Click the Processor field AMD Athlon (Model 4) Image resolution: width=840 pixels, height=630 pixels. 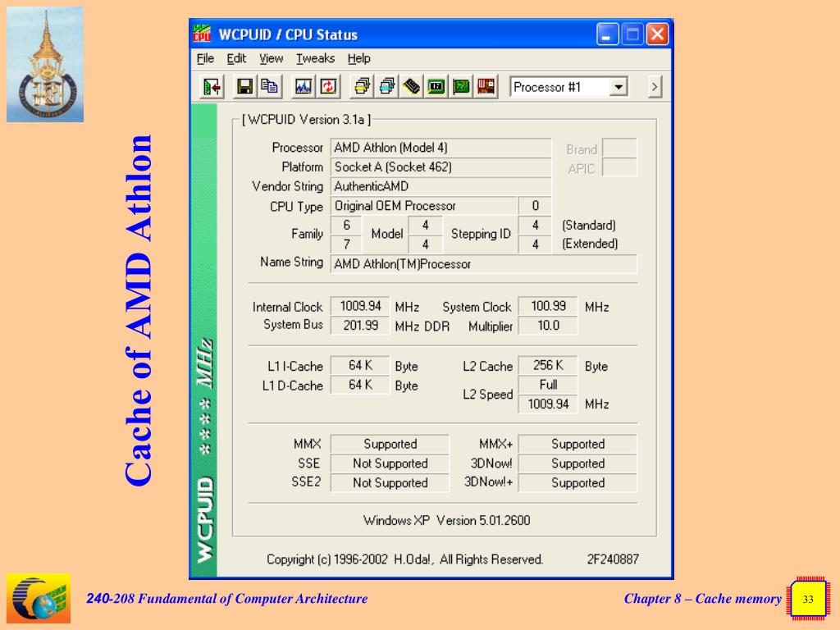[441, 148]
